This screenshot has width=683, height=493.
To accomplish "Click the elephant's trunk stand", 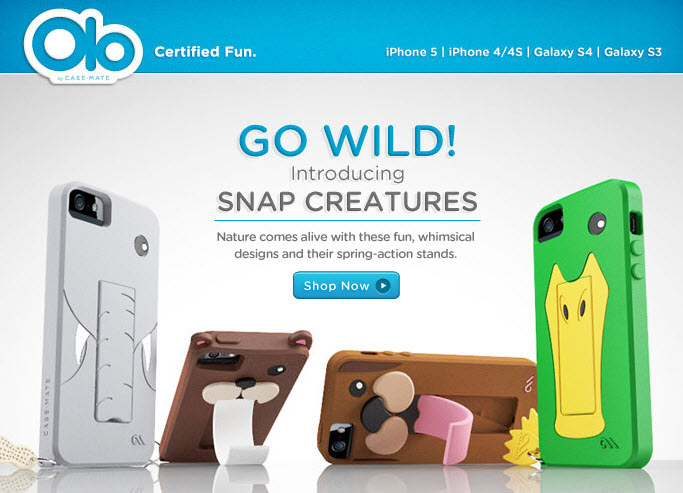I will pos(114,351).
